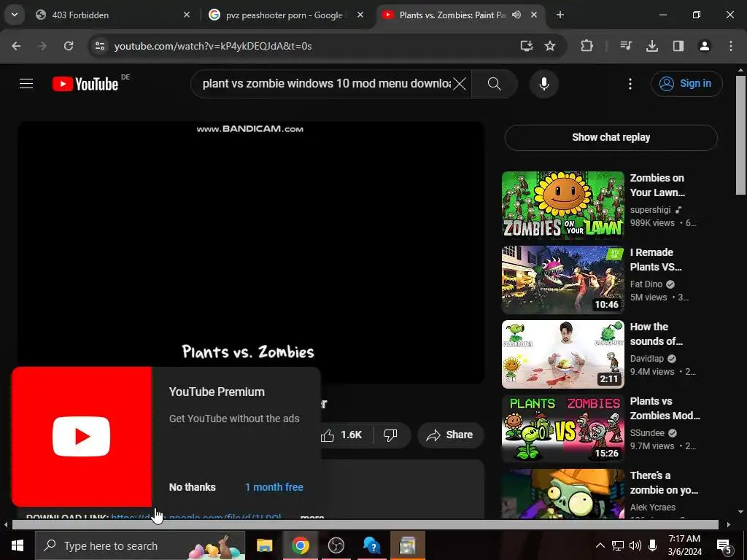The image size is (747, 560).
Task: Dislike the video with thumbs down
Action: click(391, 435)
